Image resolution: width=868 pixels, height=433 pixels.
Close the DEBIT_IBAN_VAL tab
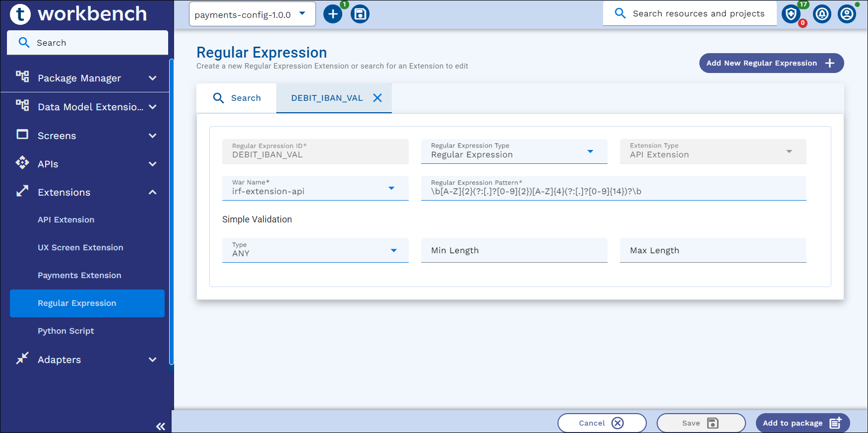coord(377,98)
